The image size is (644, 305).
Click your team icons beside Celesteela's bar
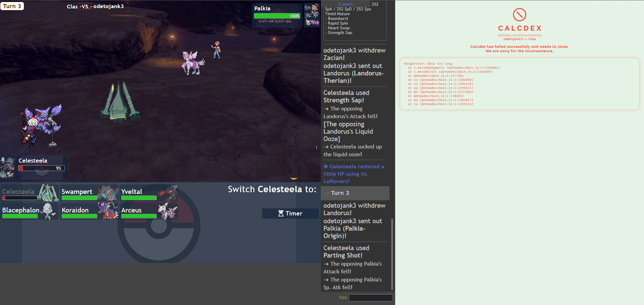click(7, 167)
